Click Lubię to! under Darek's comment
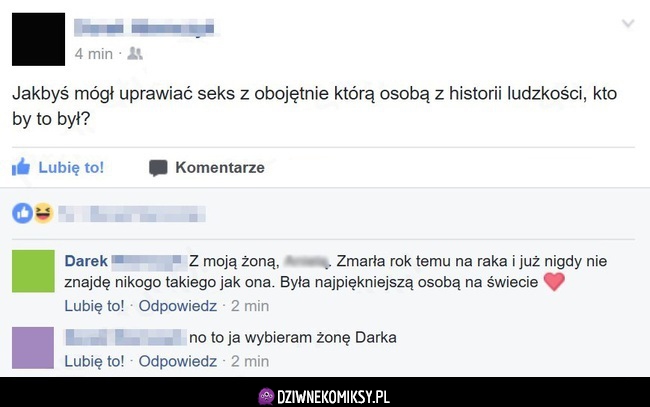 pyautogui.click(x=94, y=306)
